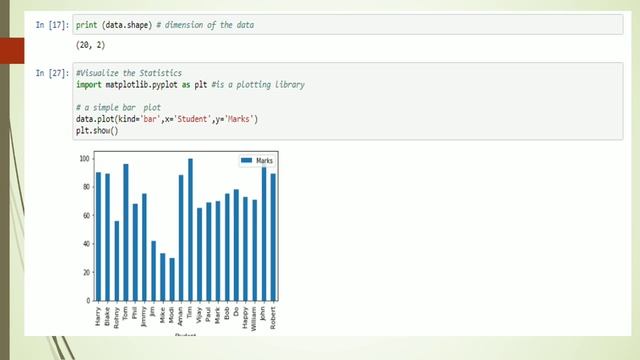Screen dimensions: 640x360
Task: Click the 80 tick on the y-axis
Action: [x=86, y=187]
